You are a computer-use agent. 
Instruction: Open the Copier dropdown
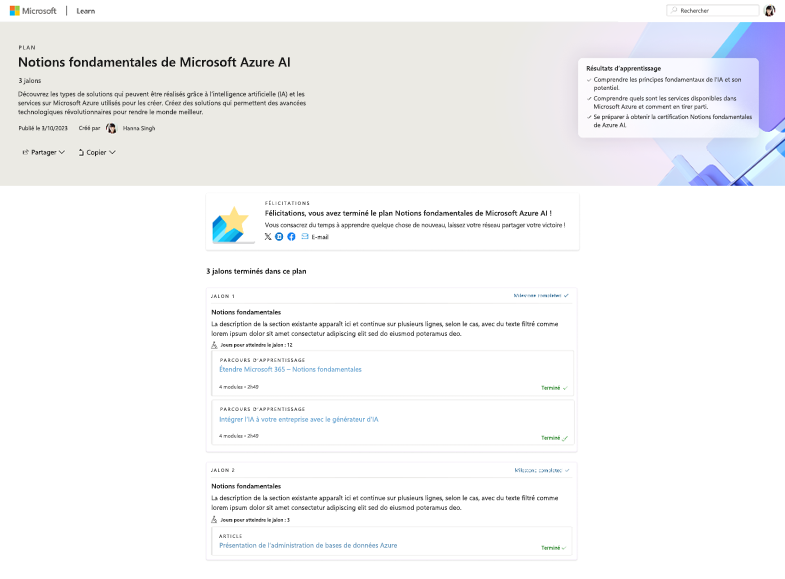(97, 152)
